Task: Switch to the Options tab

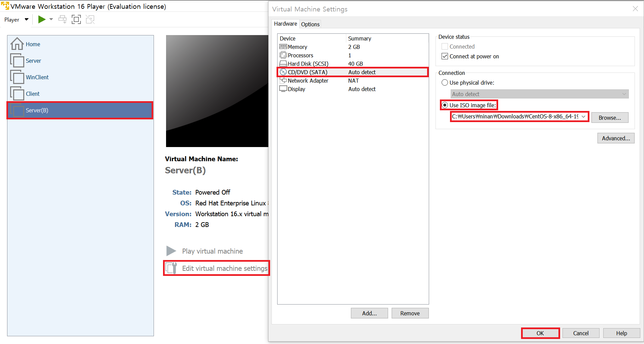Action: 310,24
